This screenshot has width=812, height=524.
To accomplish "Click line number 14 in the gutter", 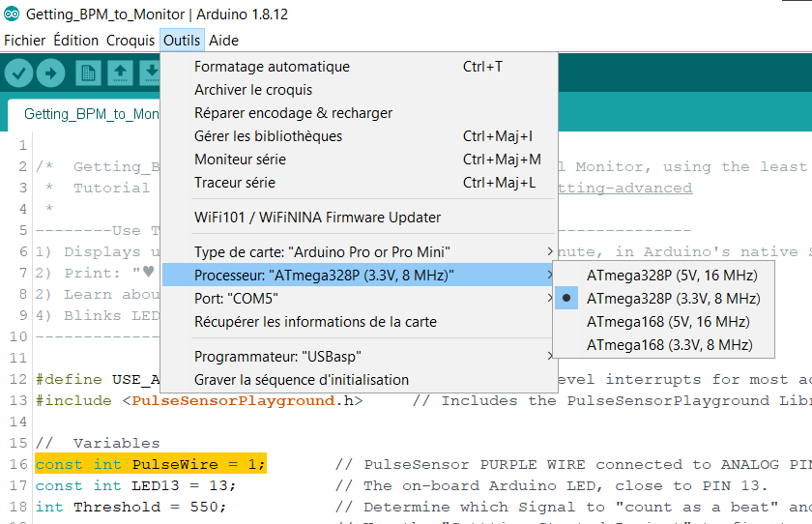I will 18,422.
